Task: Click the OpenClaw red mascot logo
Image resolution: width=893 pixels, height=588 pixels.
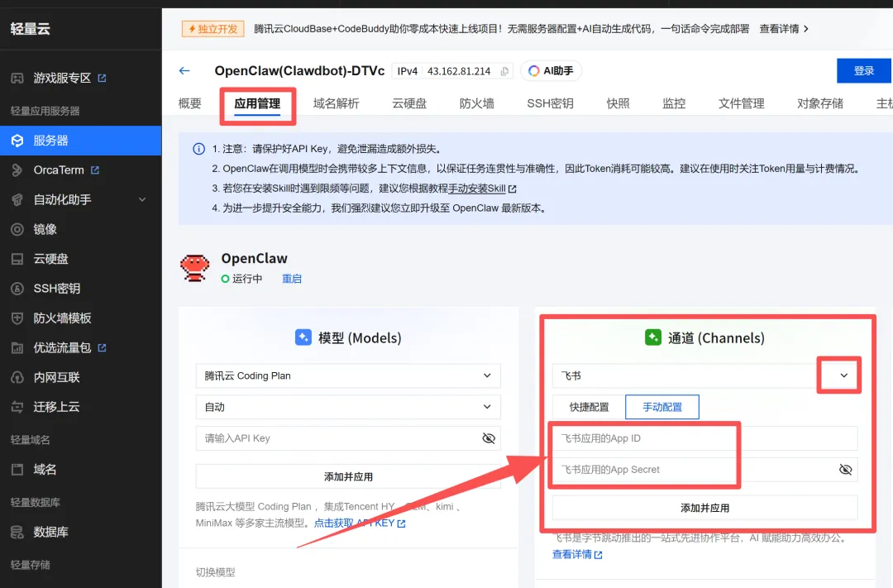Action: click(x=195, y=268)
